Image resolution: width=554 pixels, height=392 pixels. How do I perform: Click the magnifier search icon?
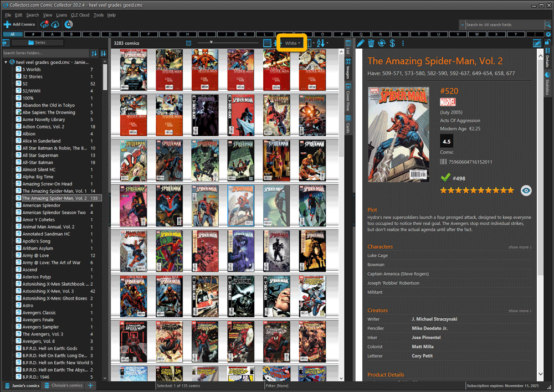click(548, 25)
